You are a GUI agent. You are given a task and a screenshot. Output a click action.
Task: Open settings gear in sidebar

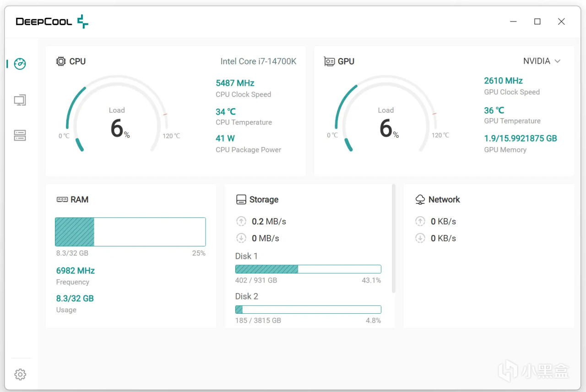20,374
